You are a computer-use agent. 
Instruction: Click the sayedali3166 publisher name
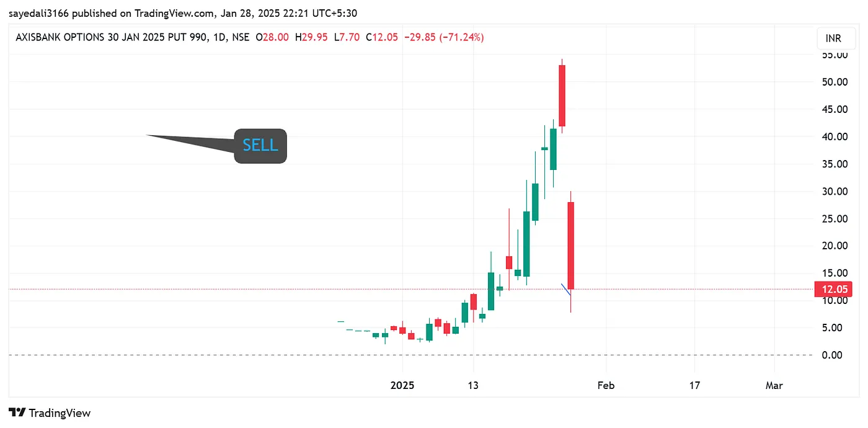(38, 13)
